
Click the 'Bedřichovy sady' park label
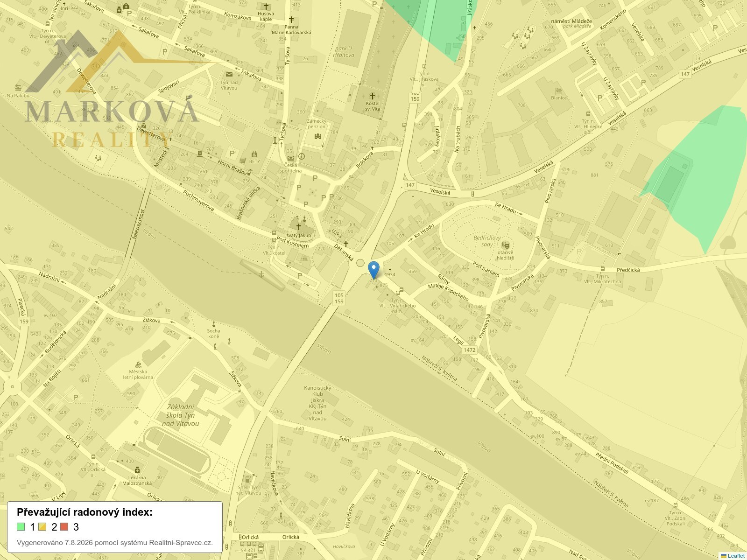pos(486,241)
